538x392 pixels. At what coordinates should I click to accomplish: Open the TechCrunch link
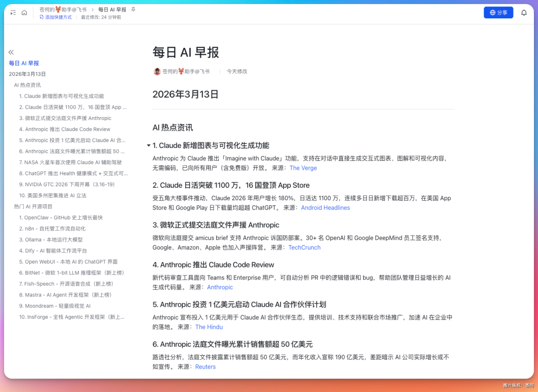tap(304, 247)
